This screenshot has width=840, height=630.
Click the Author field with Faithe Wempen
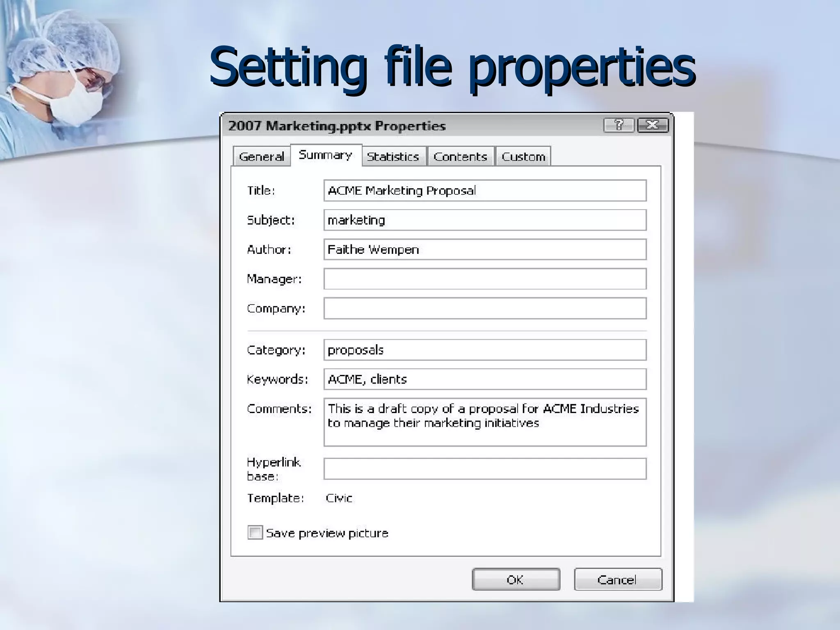coord(485,249)
